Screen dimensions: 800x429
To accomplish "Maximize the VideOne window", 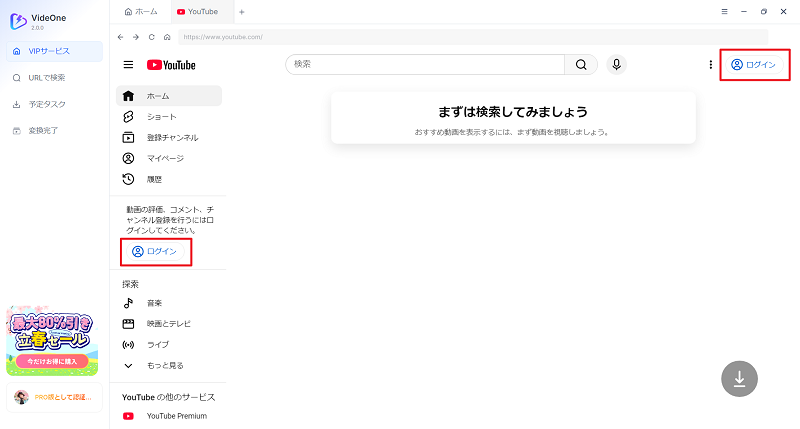I will pyautogui.click(x=764, y=12).
